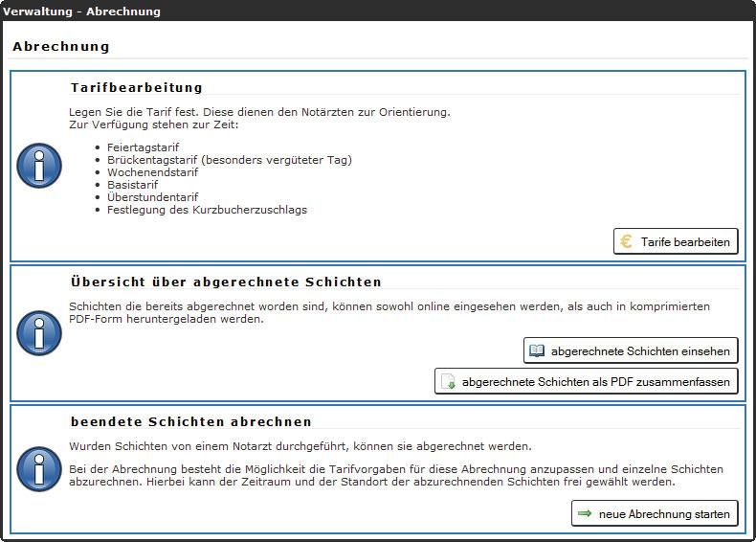This screenshot has width=756, height=542.
Task: Click the euro icon on Tarife bearbeiten
Action: tap(627, 242)
